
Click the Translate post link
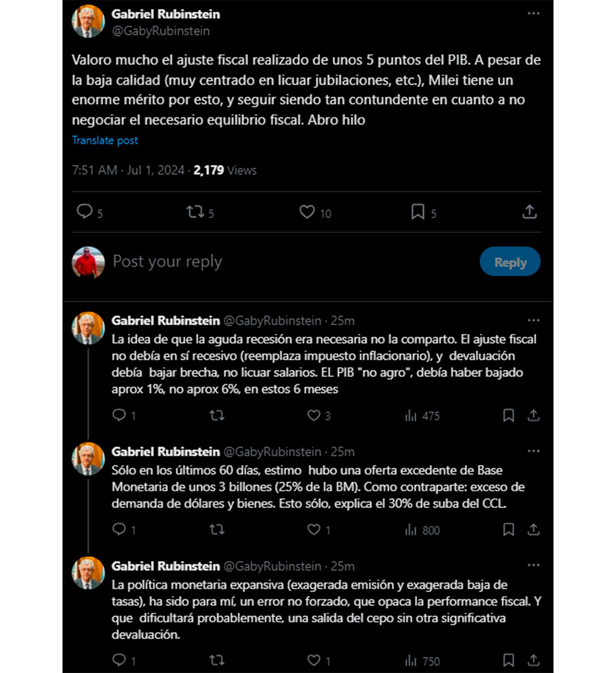pos(105,141)
